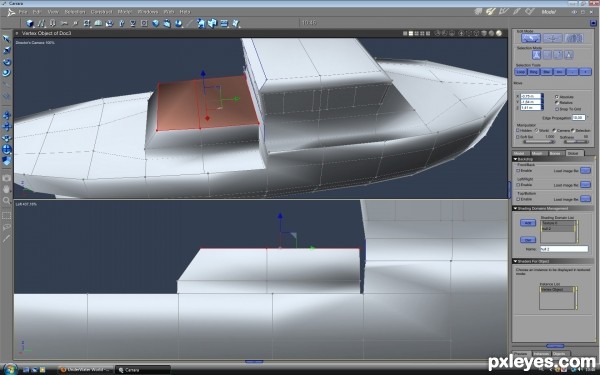The height and width of the screenshot is (375, 600).
Task: Select the lasso selection tool in left toolbar
Action: [x=7, y=227]
